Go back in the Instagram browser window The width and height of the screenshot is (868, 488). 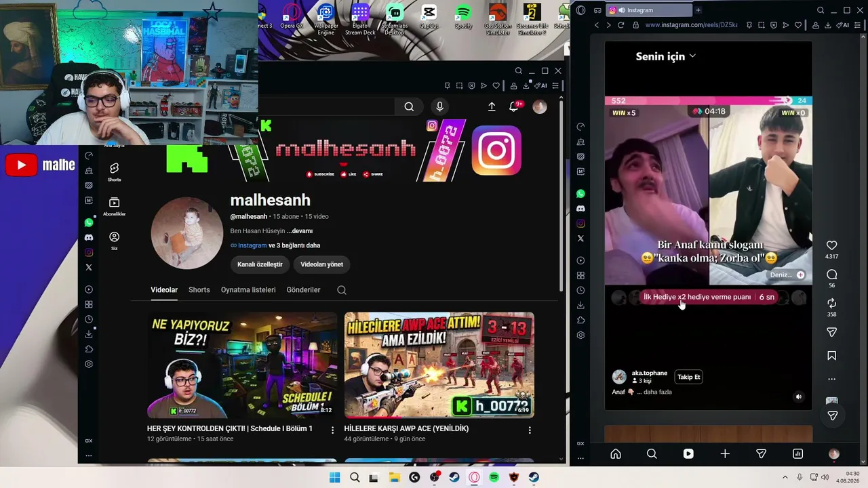pos(597,25)
